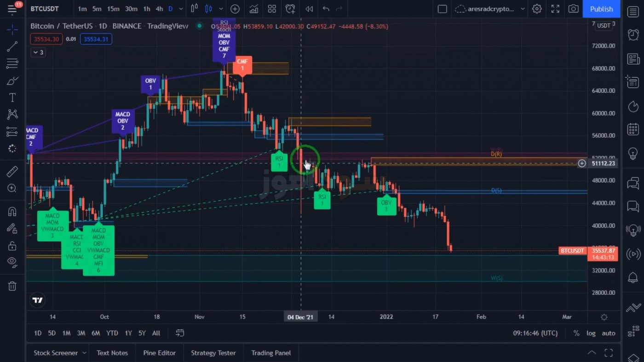Switch to the 4h timeframe
The height and width of the screenshot is (362, 644).
pyautogui.click(x=159, y=9)
